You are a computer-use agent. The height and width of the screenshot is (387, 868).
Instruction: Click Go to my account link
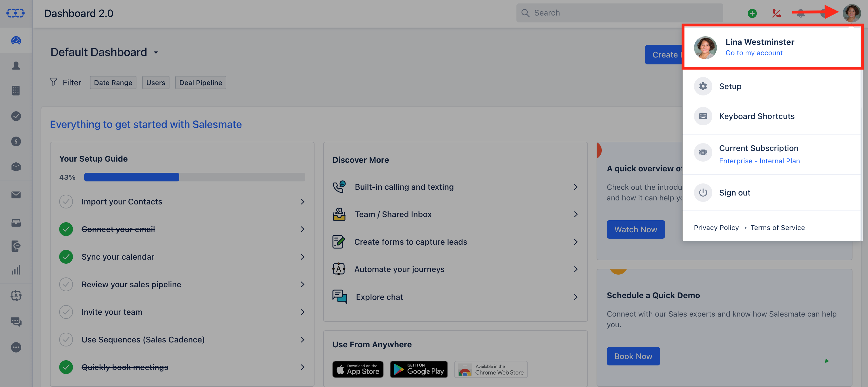[x=754, y=53]
